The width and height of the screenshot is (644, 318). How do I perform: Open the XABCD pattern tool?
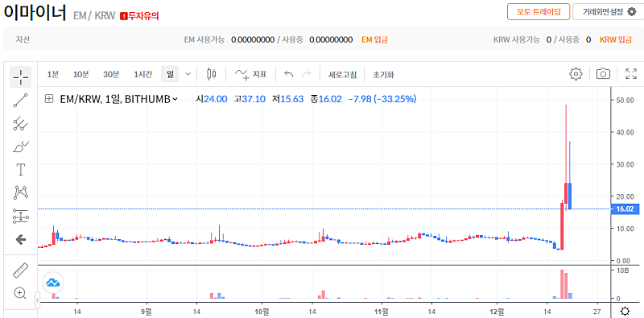tap(21, 192)
